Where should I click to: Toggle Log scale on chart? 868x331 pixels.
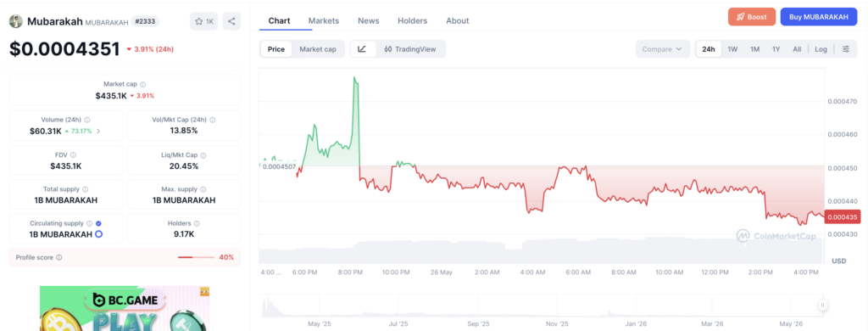[x=821, y=48]
